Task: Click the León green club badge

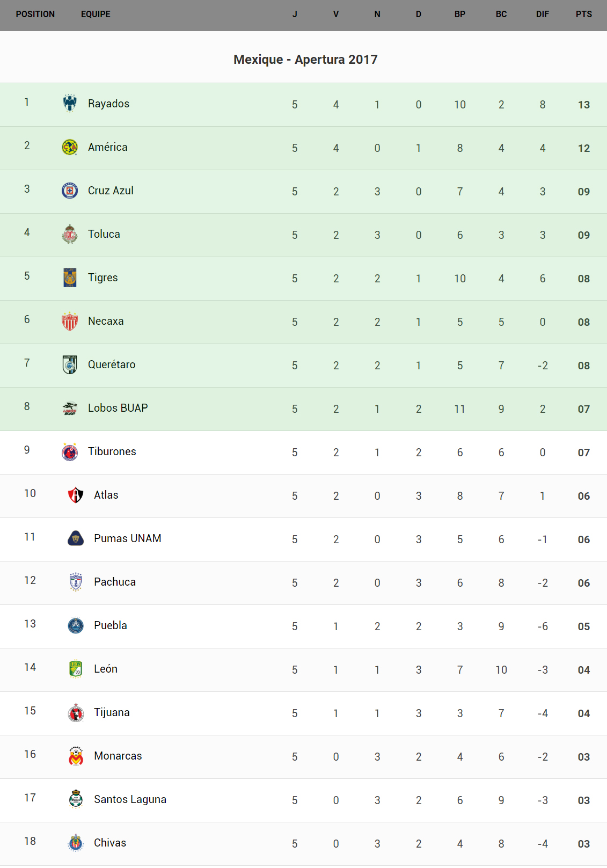Action: point(76,669)
